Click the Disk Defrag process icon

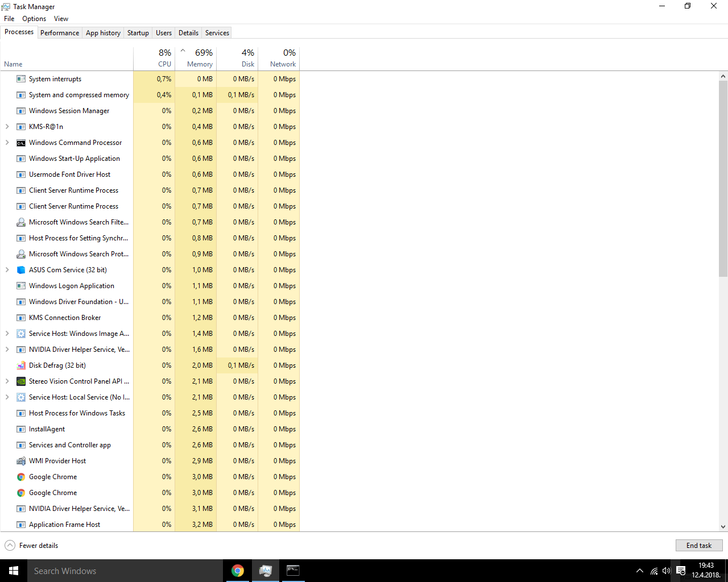tap(21, 365)
